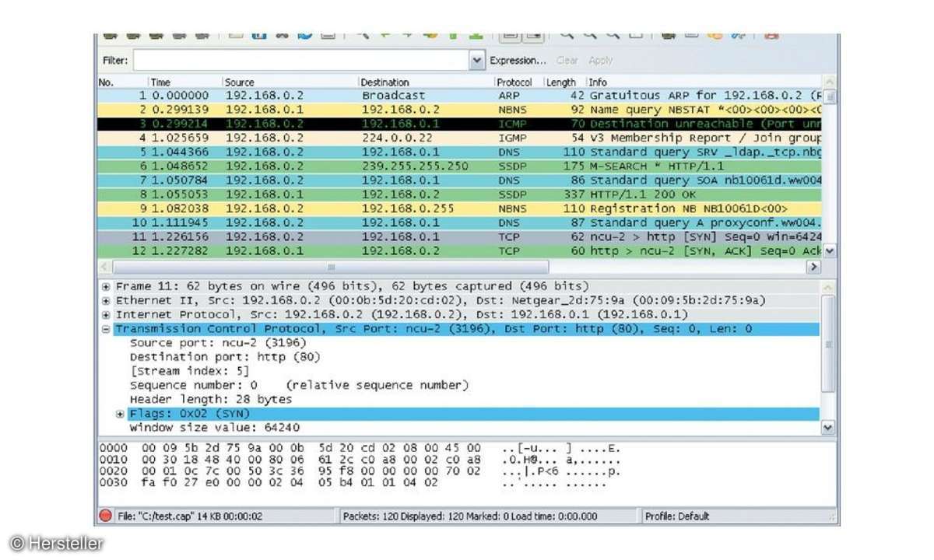Click the red expert info status icon
This screenshot has width=934, height=560.
tap(106, 516)
